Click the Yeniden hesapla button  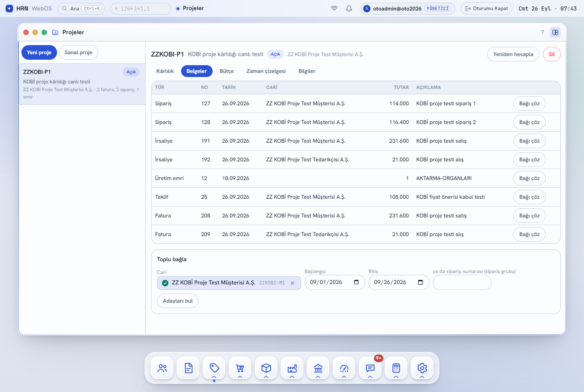[x=513, y=54]
